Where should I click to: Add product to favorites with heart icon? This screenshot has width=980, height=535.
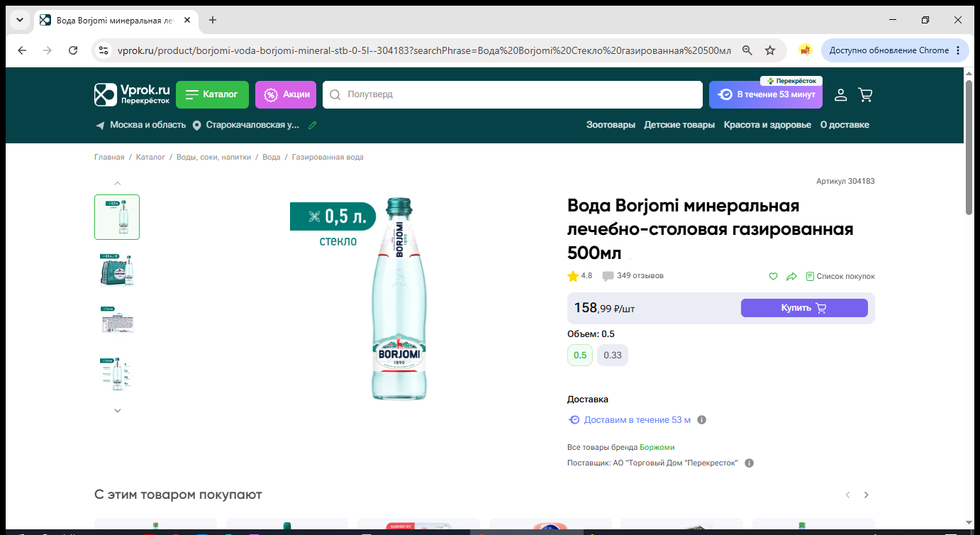(774, 276)
